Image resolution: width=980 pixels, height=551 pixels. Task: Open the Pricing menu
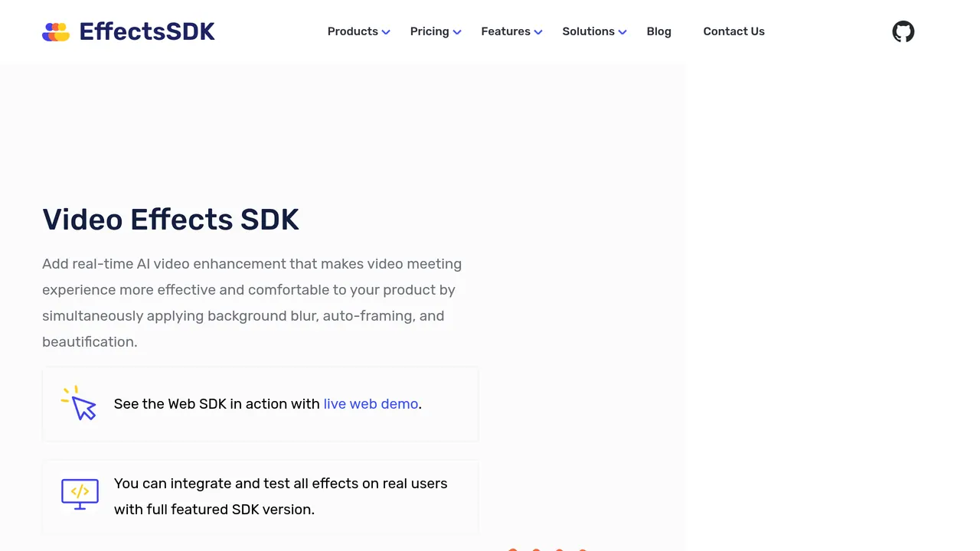point(430,31)
